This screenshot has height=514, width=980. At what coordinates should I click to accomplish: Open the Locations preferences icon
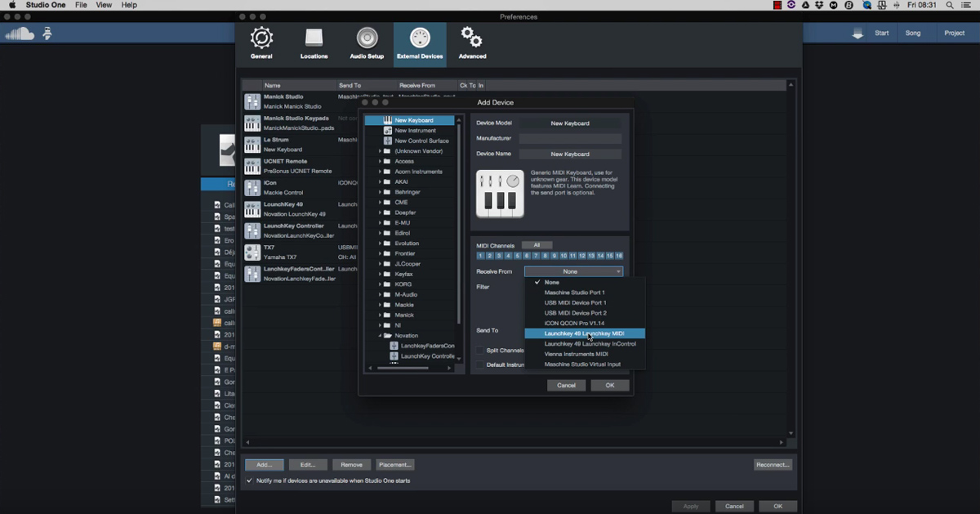[314, 39]
